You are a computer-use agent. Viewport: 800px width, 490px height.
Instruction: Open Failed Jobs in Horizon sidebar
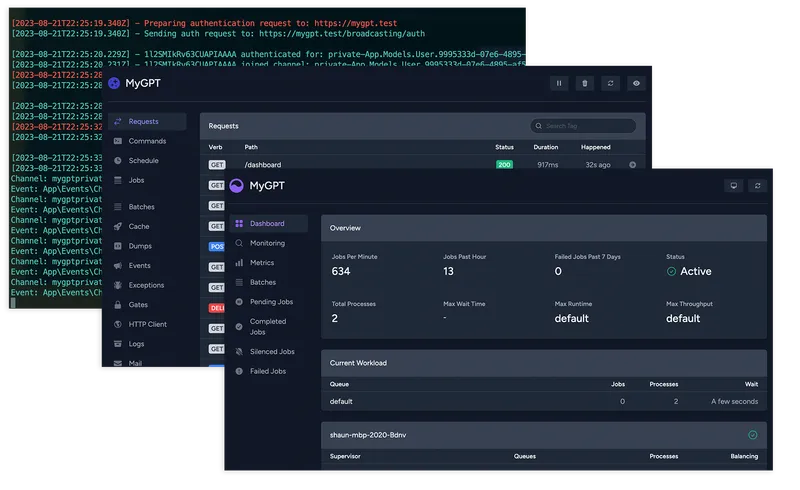[x=269, y=371]
